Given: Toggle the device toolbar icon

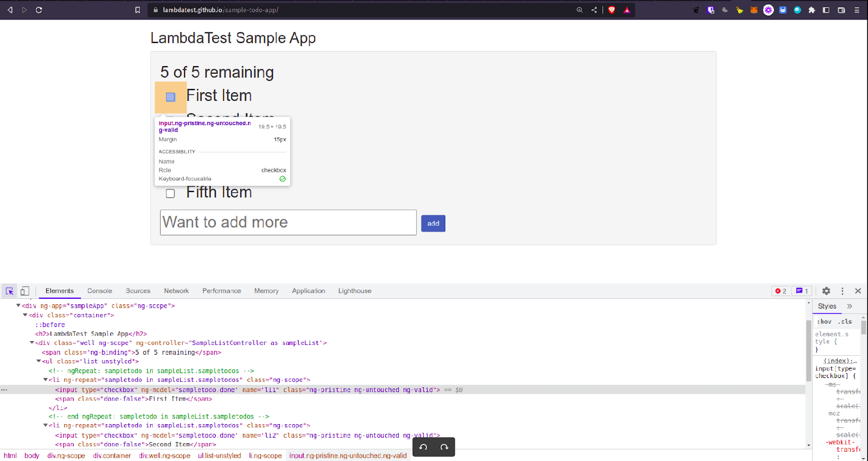Looking at the screenshot, I should (x=25, y=291).
